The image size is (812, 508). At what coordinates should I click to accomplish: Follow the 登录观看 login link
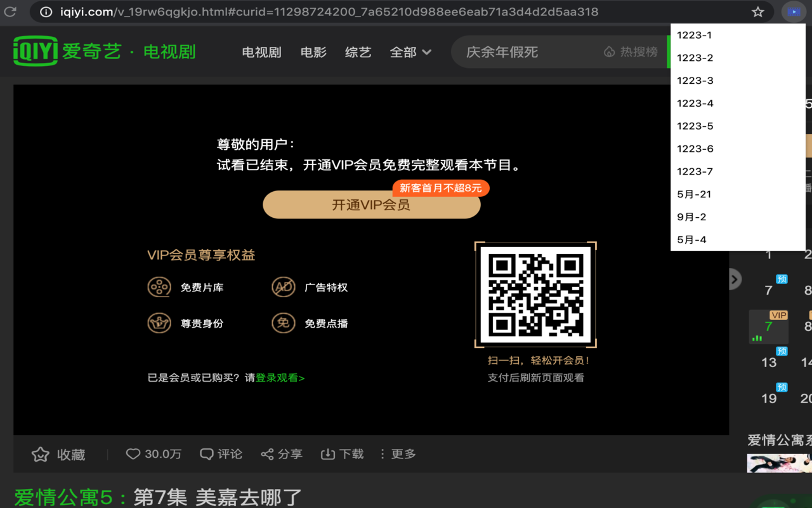(x=280, y=378)
